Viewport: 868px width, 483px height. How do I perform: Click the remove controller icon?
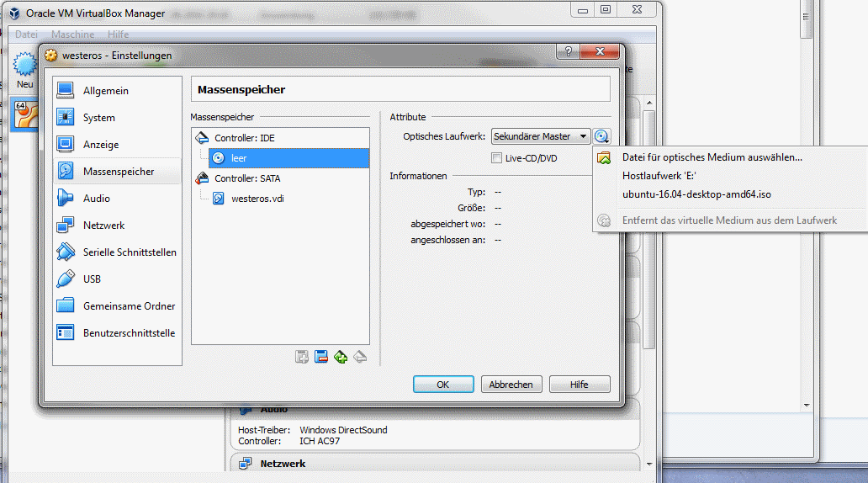(321, 357)
